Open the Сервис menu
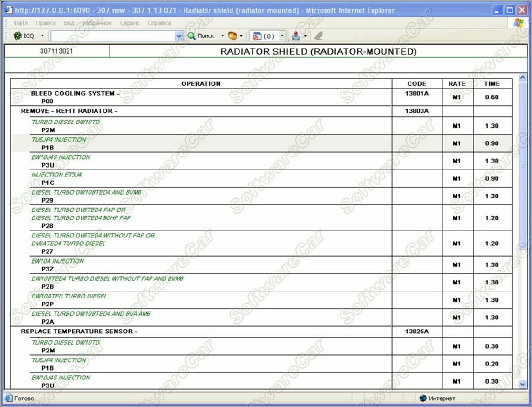 130,23
